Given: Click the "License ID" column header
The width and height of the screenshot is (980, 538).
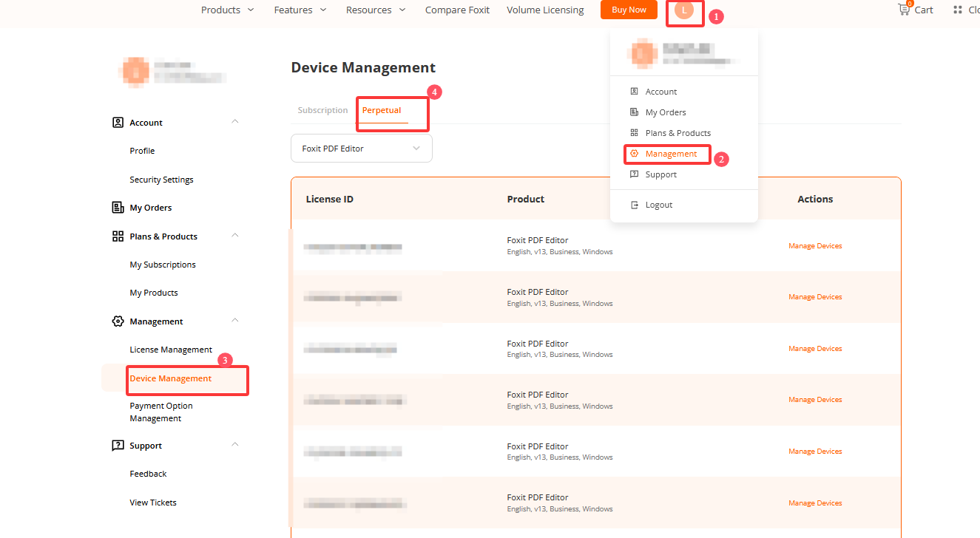Looking at the screenshot, I should click(x=330, y=199).
